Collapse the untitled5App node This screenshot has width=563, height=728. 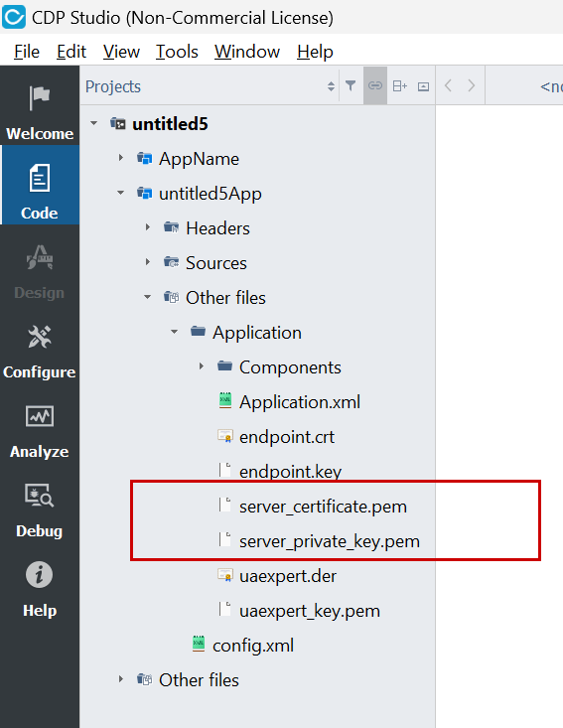(121, 193)
